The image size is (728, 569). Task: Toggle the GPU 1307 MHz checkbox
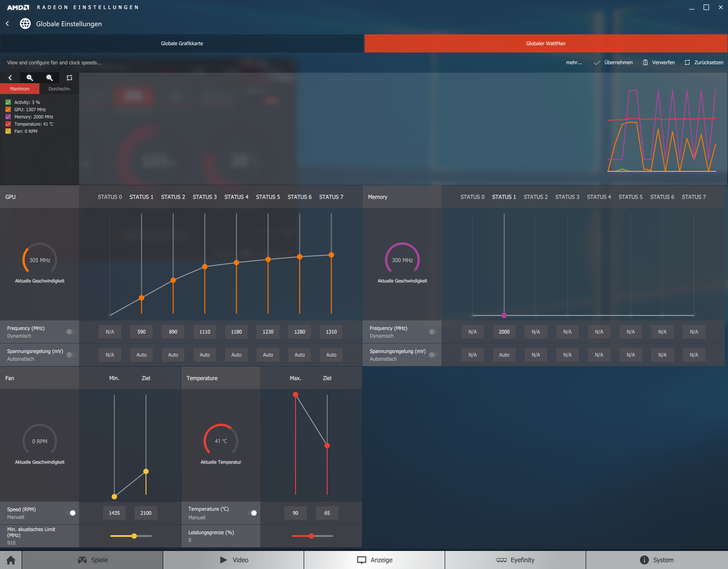click(x=8, y=109)
